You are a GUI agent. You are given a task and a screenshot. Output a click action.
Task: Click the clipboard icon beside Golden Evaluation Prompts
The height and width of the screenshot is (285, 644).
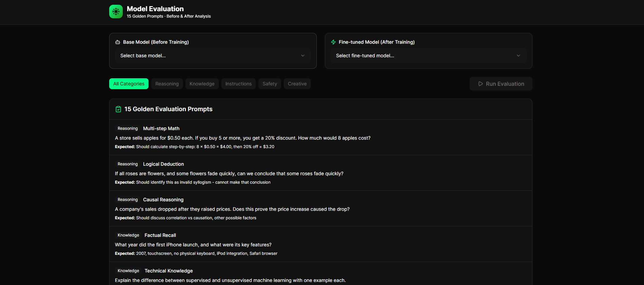[x=118, y=109]
